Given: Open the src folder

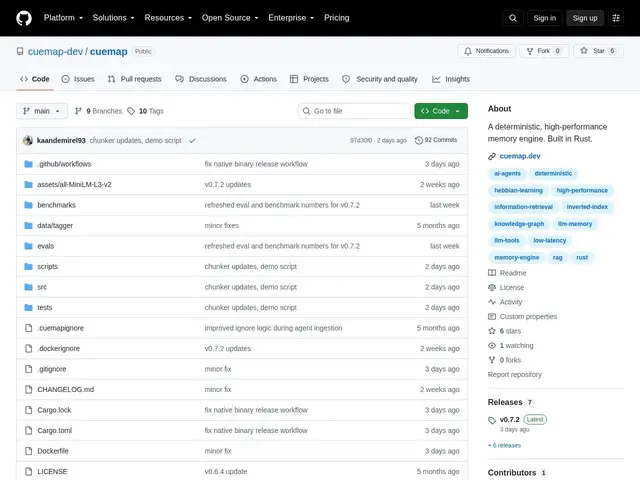Looking at the screenshot, I should [x=42, y=287].
